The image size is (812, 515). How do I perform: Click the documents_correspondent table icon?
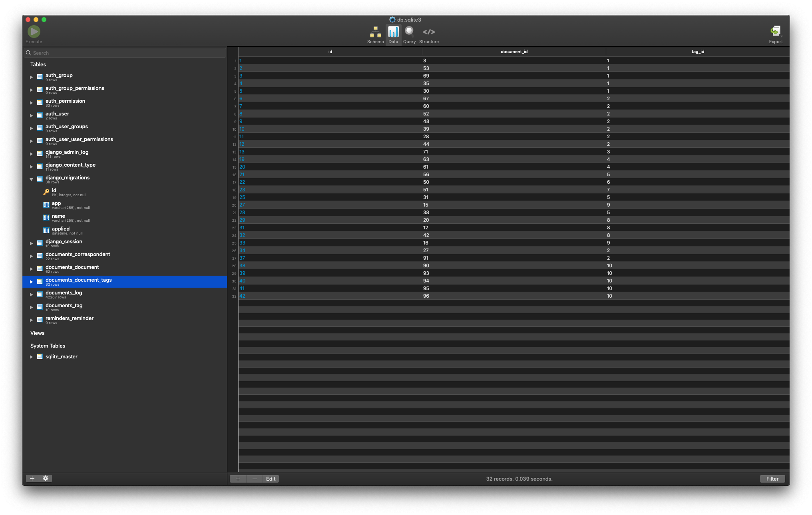pos(40,256)
